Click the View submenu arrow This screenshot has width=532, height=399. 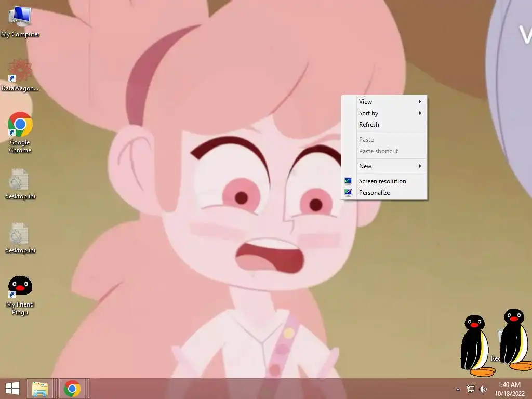(420, 102)
